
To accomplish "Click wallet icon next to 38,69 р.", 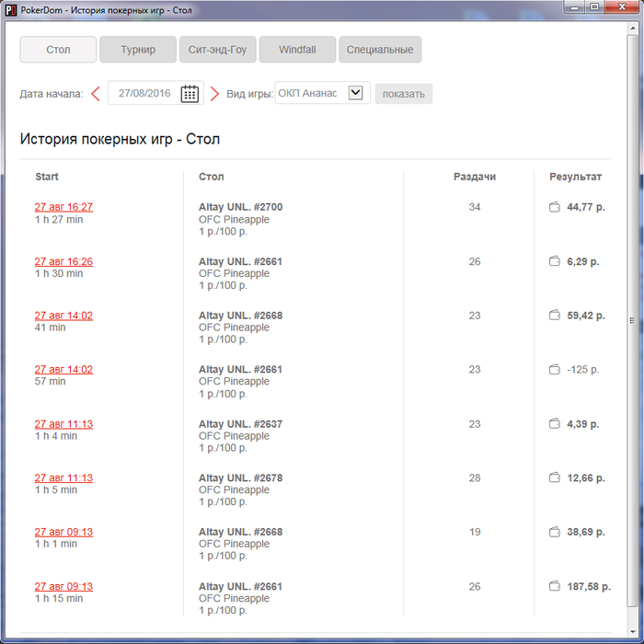I will point(555,532).
